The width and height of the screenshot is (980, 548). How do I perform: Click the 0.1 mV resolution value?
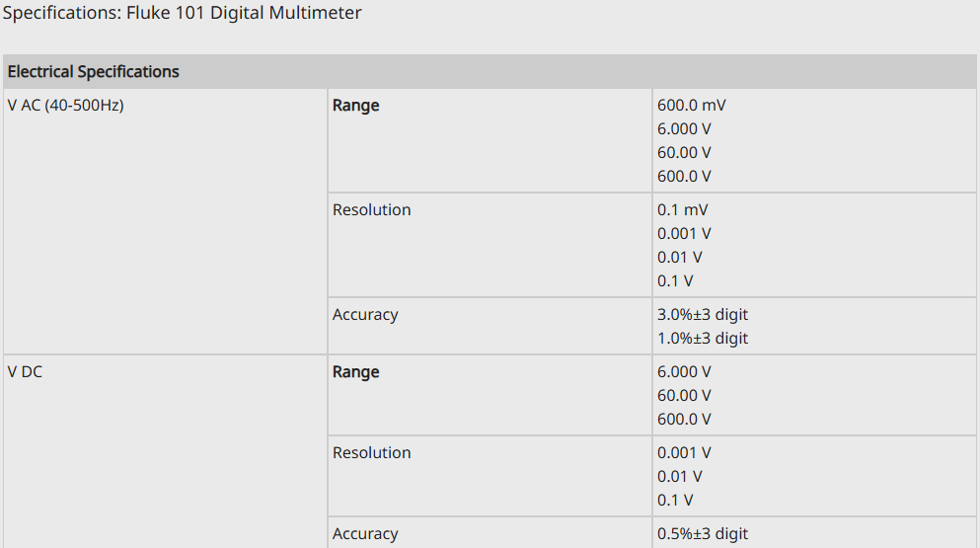[682, 210]
